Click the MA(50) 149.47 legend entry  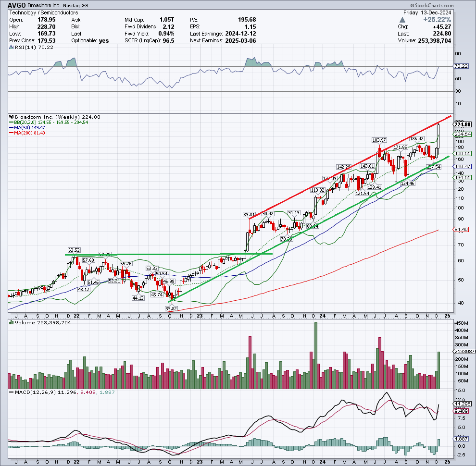(x=29, y=128)
